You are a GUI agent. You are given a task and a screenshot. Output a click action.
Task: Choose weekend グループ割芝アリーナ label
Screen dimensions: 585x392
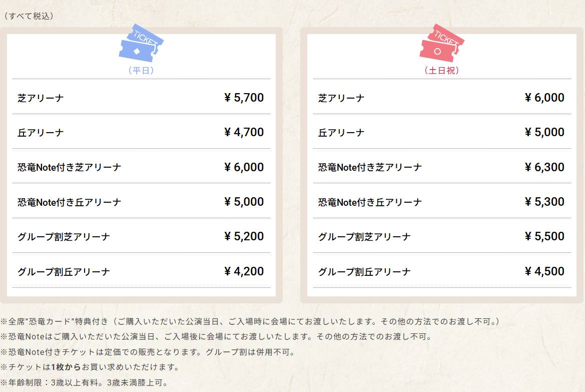tap(364, 237)
